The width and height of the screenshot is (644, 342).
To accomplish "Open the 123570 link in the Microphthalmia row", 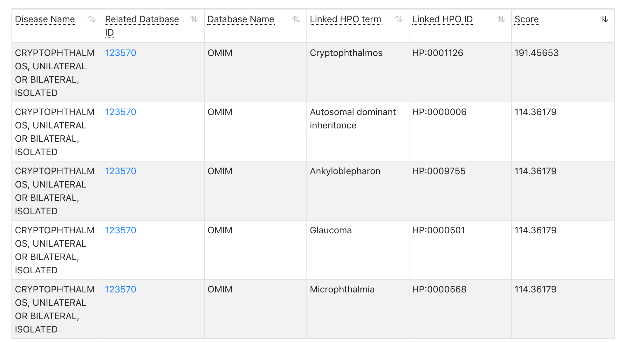I will click(121, 289).
